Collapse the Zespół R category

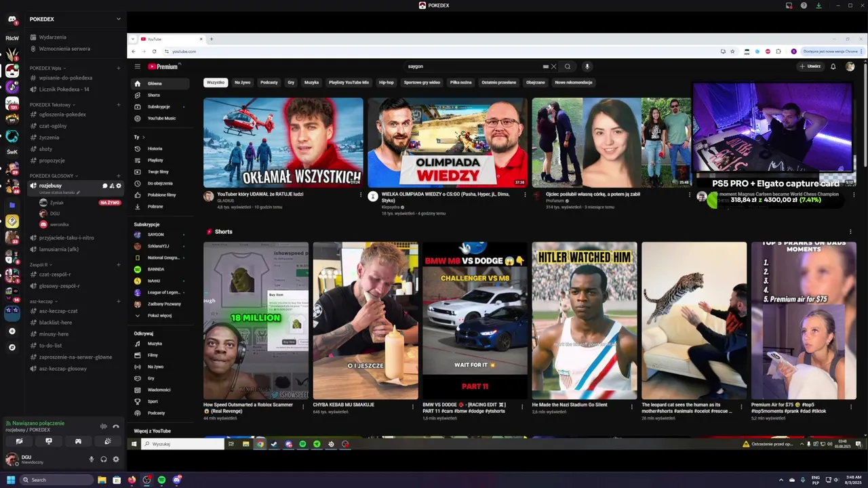tap(41, 265)
